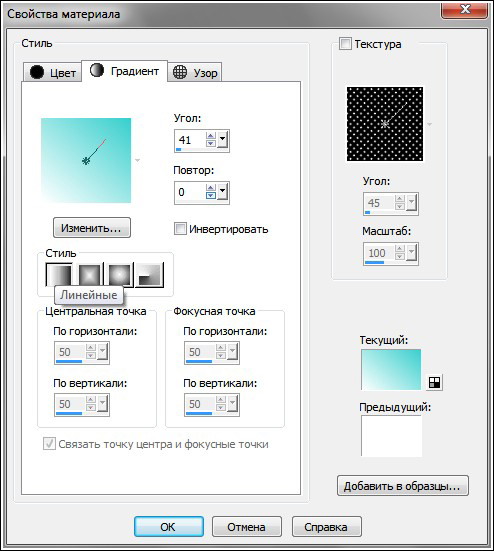This screenshot has width=494, height=551.
Task: Open the texture Угол dropdown
Action: (x=411, y=203)
